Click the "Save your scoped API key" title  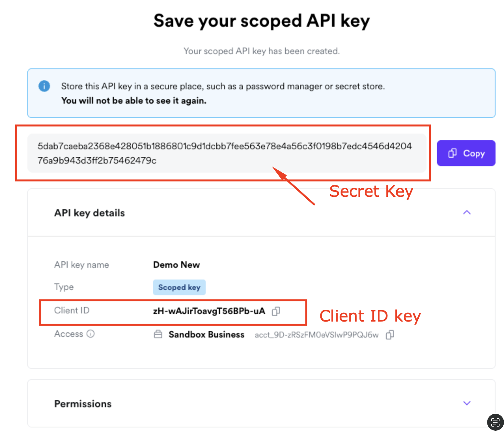[261, 21]
